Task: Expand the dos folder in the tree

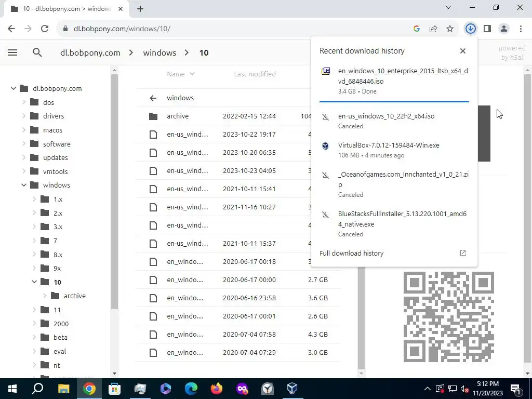Action: coord(24,102)
